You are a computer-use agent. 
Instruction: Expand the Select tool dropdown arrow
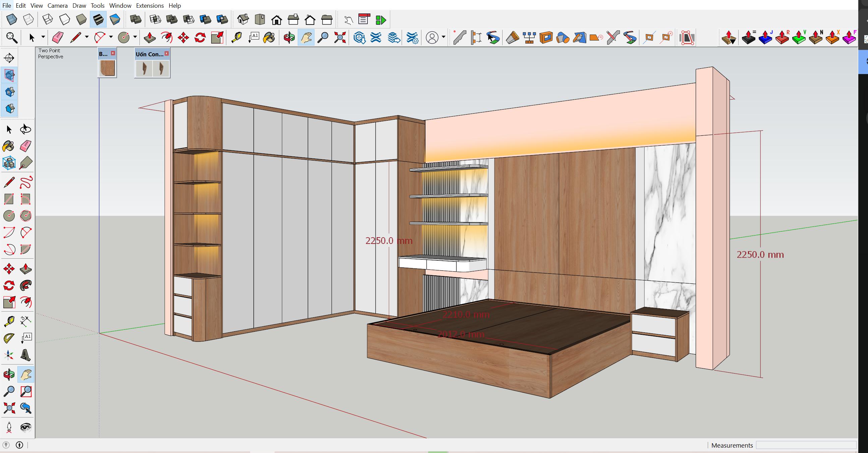(43, 37)
